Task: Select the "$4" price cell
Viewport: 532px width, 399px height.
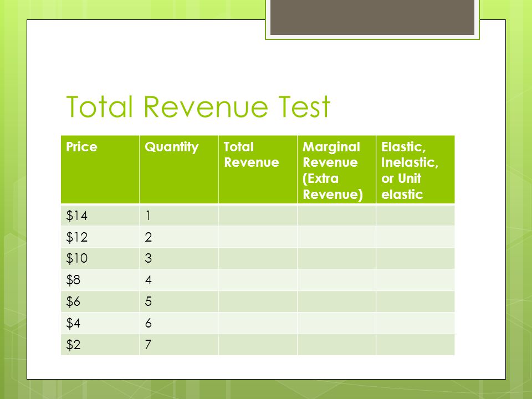Action: tap(100, 323)
